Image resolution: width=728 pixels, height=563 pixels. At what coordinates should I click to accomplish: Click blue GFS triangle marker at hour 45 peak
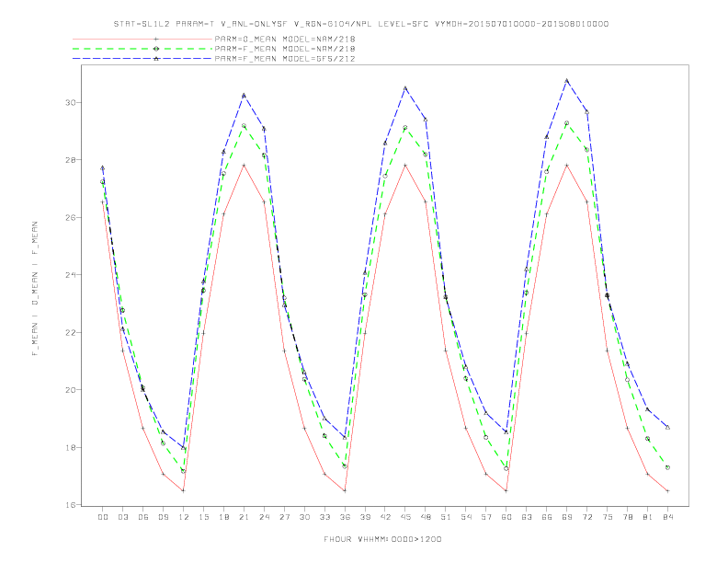coord(405,88)
